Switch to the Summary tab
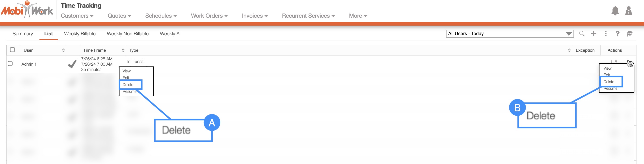This screenshot has width=644, height=164. 22,34
